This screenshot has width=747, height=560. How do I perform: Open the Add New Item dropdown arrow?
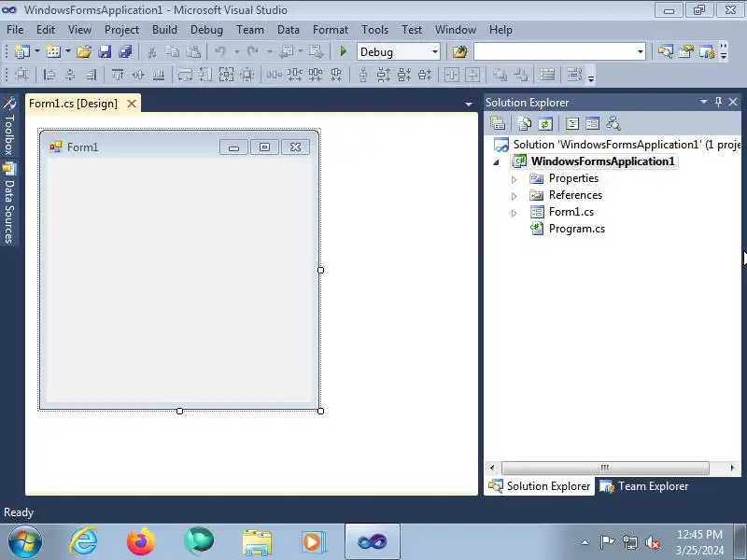point(68,51)
